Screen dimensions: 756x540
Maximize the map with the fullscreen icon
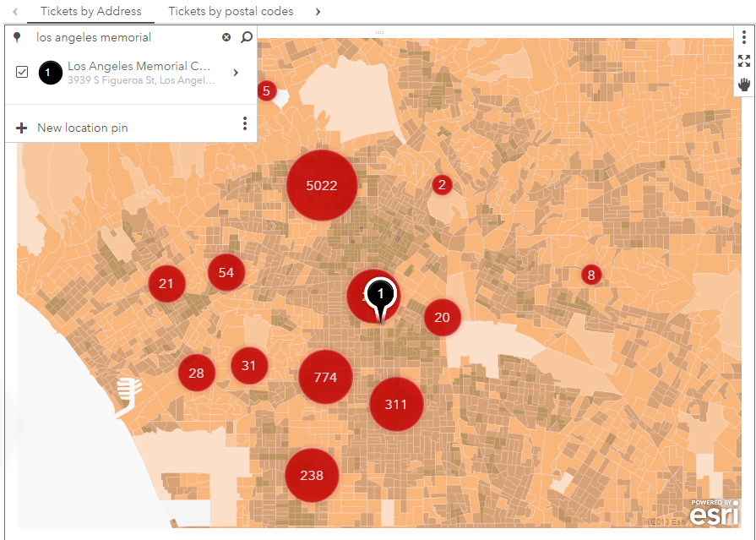point(744,61)
